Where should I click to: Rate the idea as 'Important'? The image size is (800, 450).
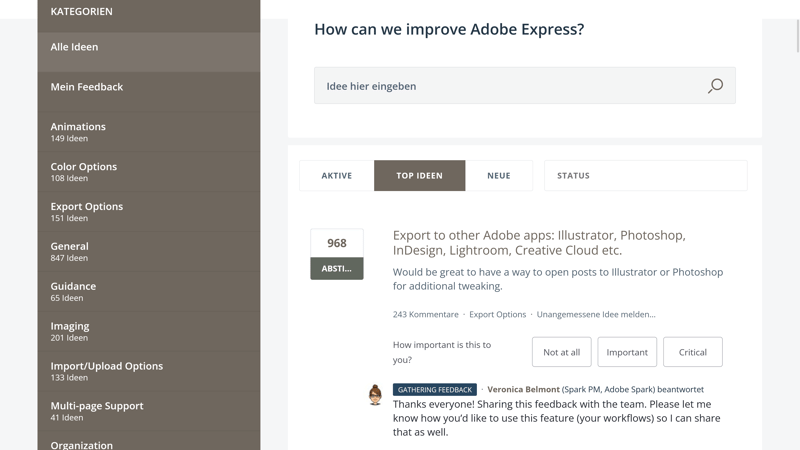(x=627, y=352)
